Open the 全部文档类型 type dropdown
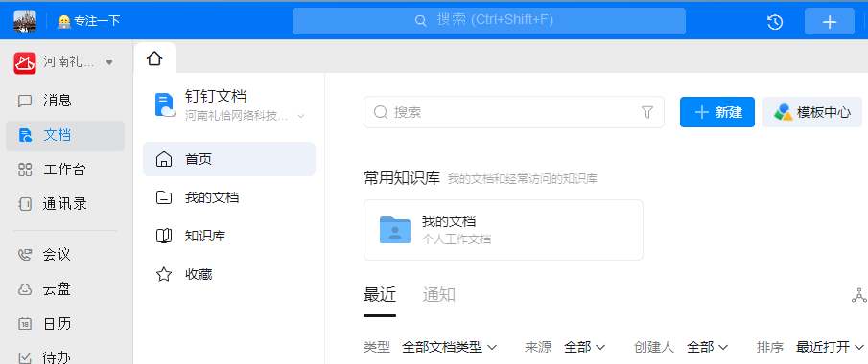The image size is (868, 364). tap(450, 348)
